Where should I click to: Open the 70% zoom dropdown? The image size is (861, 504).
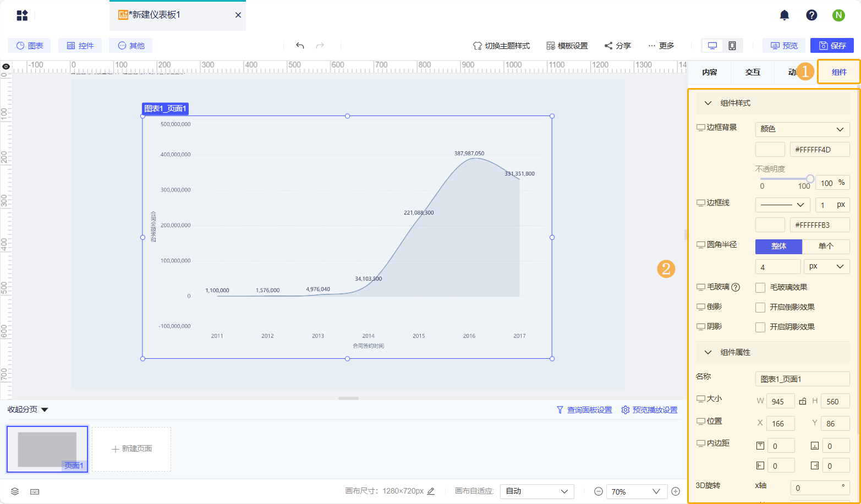[x=637, y=491]
